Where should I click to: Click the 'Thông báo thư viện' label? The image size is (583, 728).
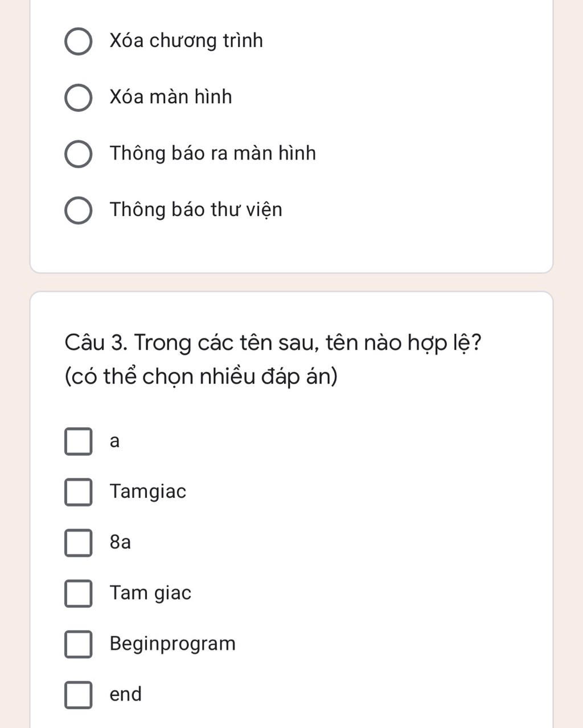[x=196, y=210]
